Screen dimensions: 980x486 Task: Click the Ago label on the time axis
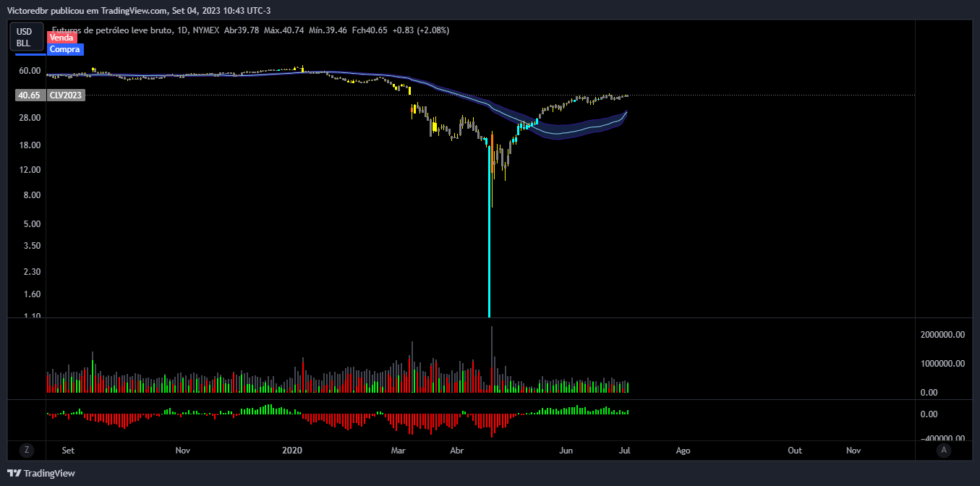[683, 450]
